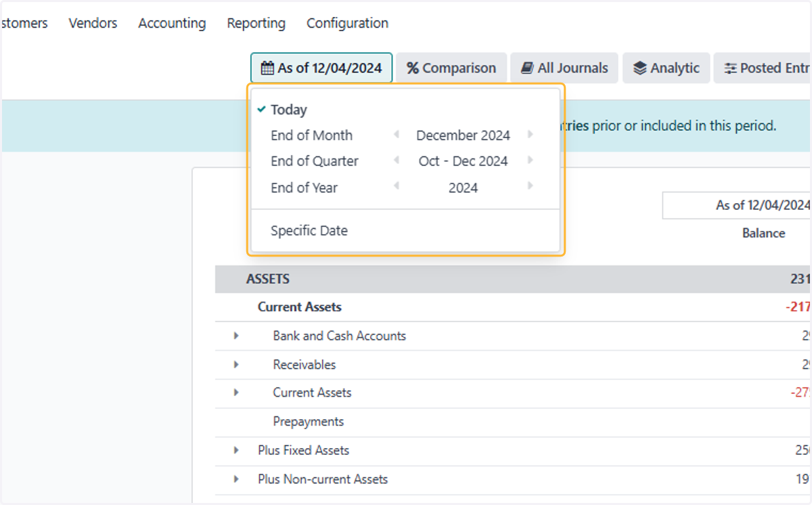Go to previous year before 2024

(x=396, y=185)
